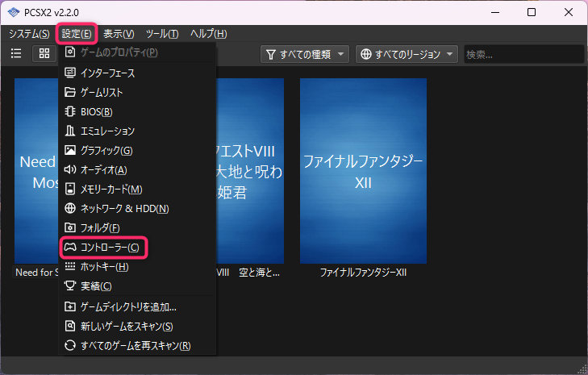
Task: Open メモリーカード(M) settings
Action: [x=137, y=189]
